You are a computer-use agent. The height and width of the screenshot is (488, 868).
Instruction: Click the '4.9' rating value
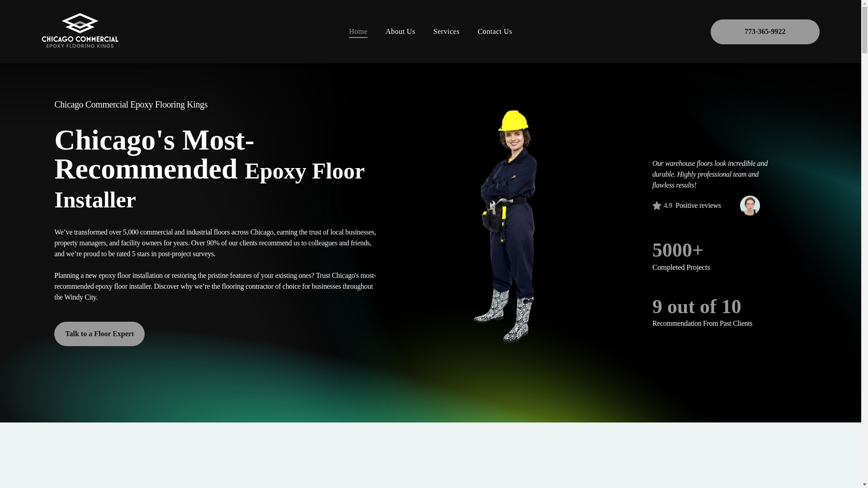point(668,206)
